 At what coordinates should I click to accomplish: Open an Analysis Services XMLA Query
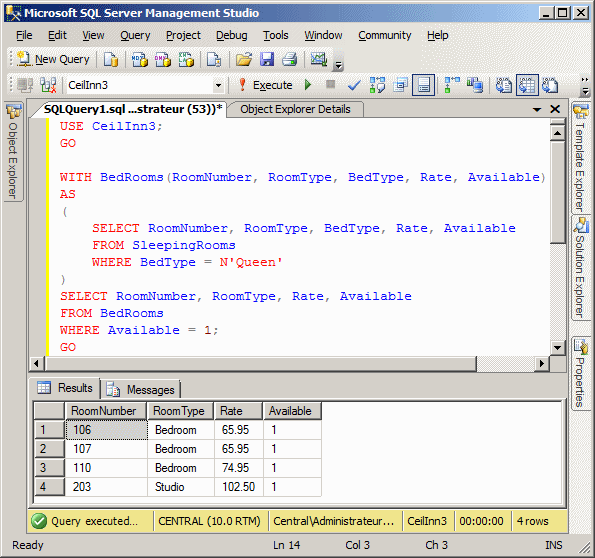(x=186, y=59)
